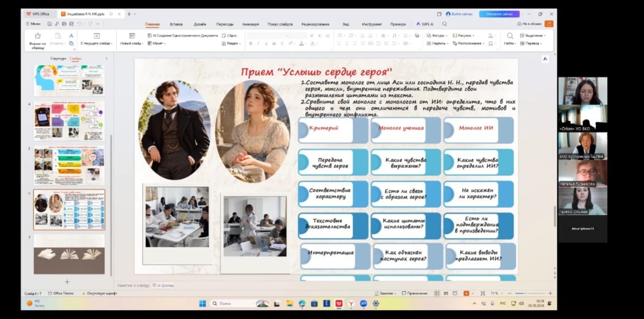Click the Format Painter (Формат по образцу) icon

(37, 36)
